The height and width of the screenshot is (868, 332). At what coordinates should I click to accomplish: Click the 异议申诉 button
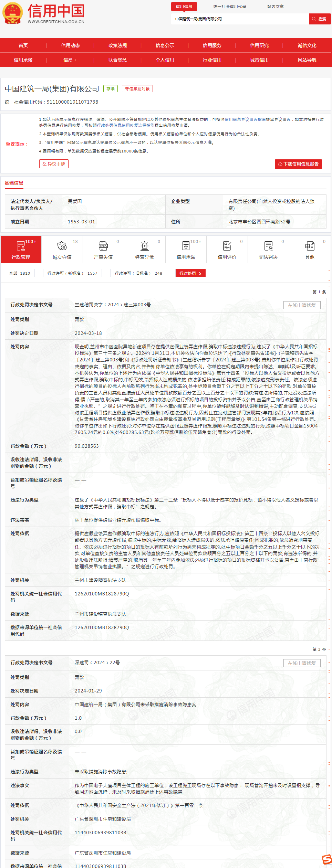pos(54,164)
